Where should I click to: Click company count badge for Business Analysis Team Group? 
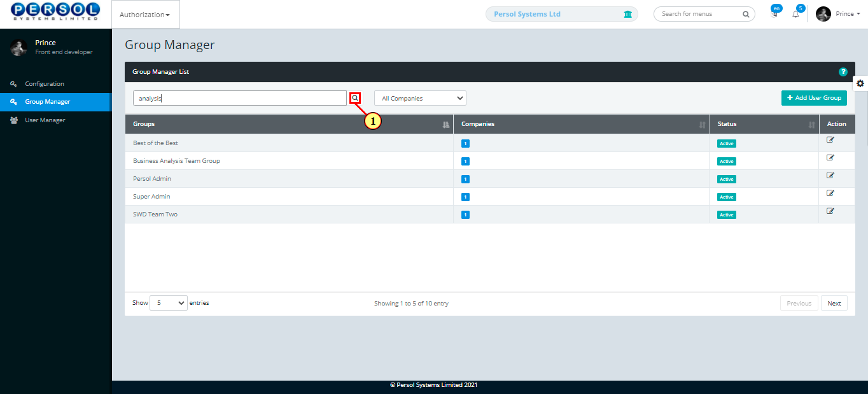point(465,161)
